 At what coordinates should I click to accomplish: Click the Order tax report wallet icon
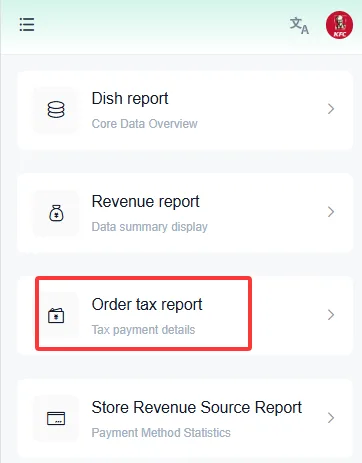point(56,316)
